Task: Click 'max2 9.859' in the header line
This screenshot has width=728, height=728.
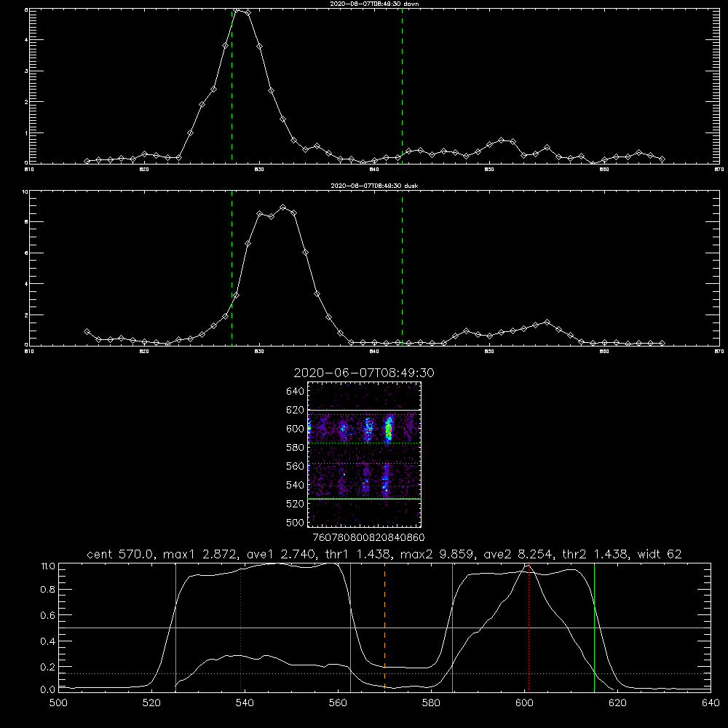Action: click(437, 554)
